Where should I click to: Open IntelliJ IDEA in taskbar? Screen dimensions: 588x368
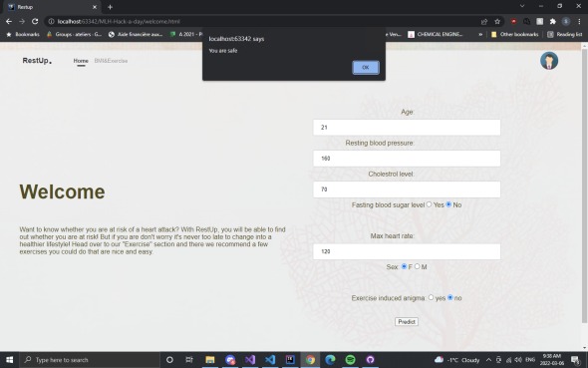[x=290, y=360]
